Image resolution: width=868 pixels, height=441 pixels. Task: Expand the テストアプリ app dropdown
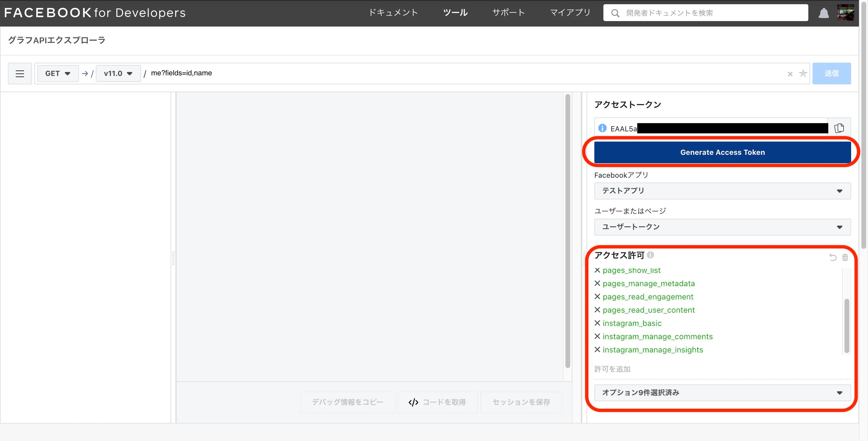pyautogui.click(x=722, y=191)
